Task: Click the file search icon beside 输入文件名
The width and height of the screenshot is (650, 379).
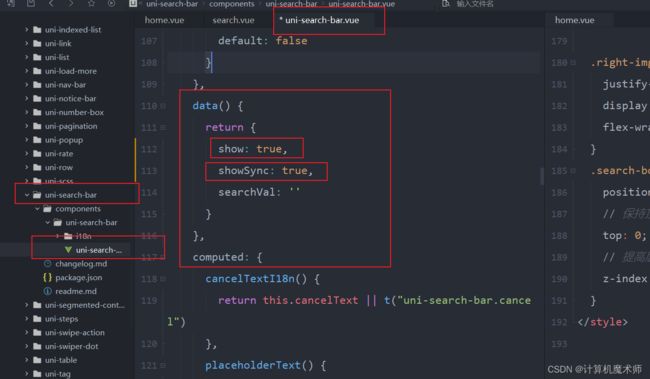Action: click(x=446, y=4)
